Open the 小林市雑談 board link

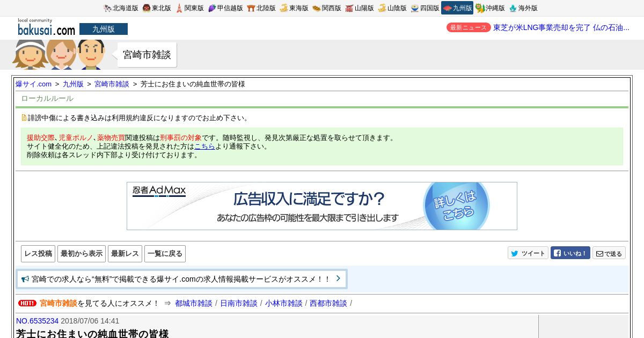tap(283, 303)
